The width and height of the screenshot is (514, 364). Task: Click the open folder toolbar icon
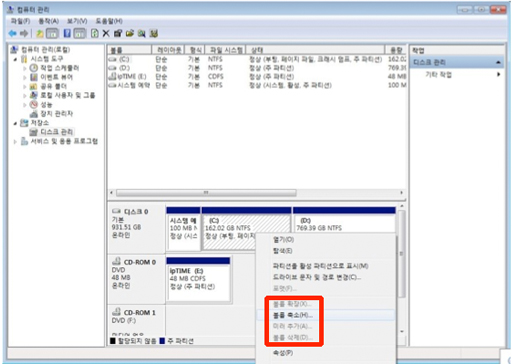pos(130,33)
